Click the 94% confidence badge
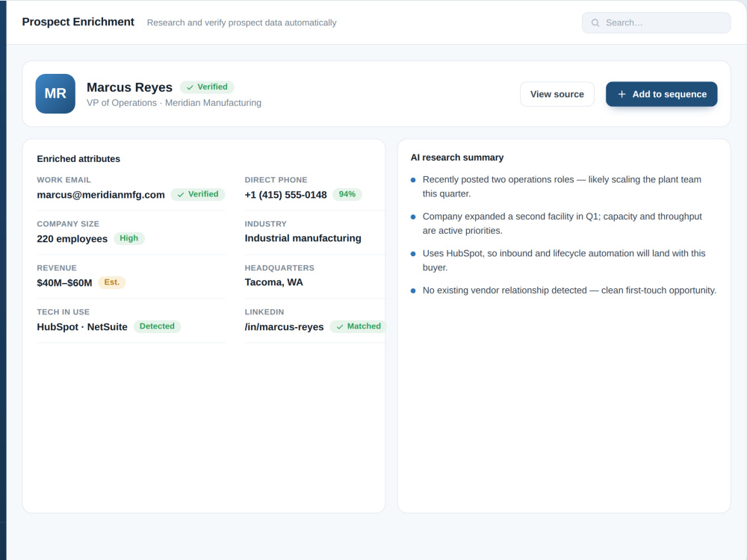Screen dimensions: 747x560 [347, 194]
